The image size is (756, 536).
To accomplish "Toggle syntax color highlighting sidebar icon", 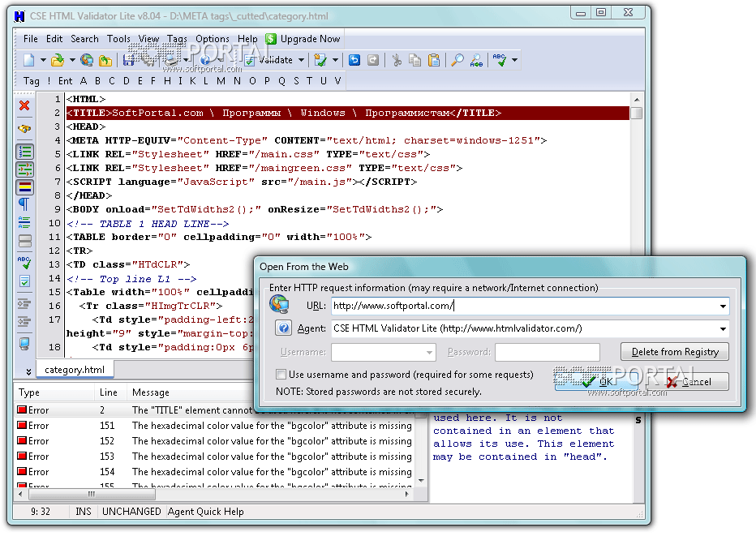I will pos(24,187).
